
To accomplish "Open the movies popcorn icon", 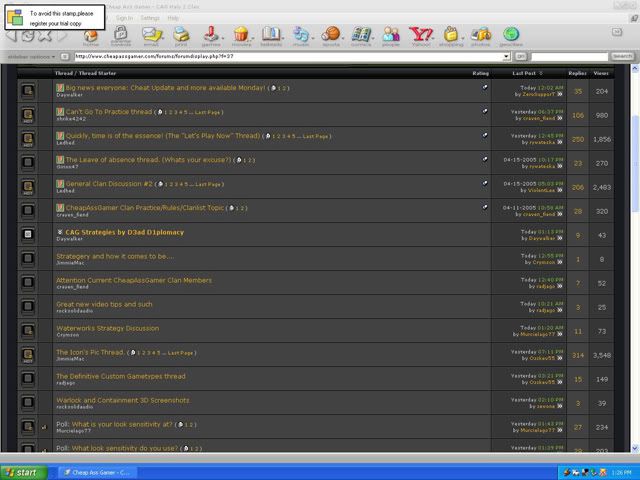I will (241, 34).
